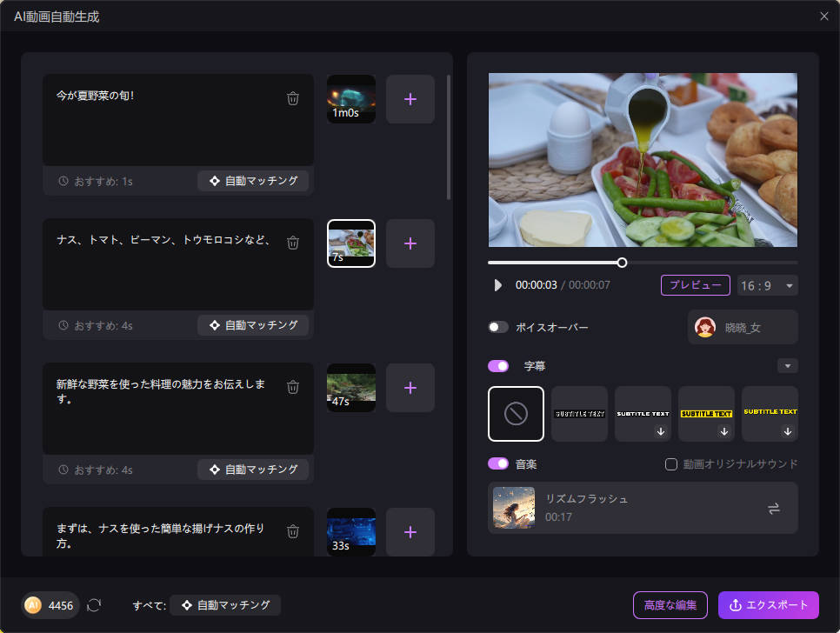Delete the 「今が夏野菜の旬！」 script segment
Screen dimensions: 840x633
(293, 97)
